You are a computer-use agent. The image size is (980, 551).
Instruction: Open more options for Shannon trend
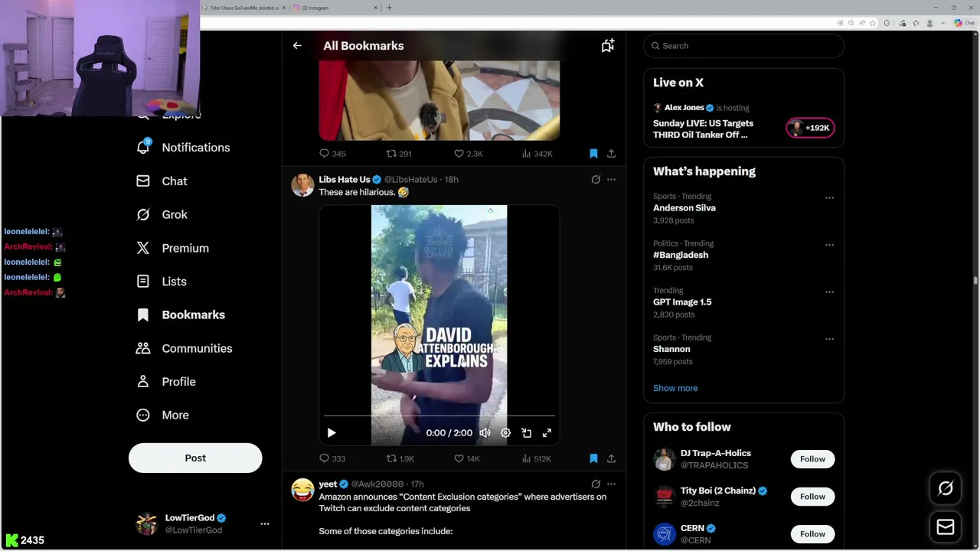(x=829, y=339)
